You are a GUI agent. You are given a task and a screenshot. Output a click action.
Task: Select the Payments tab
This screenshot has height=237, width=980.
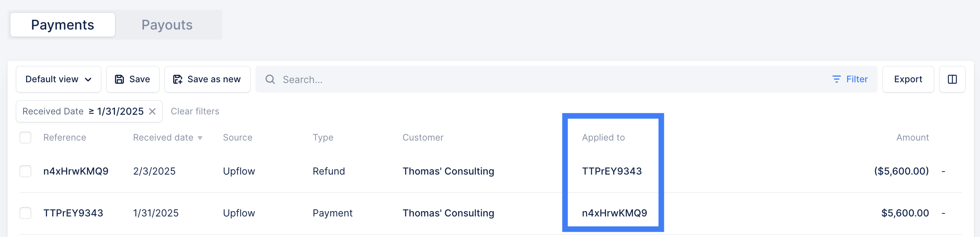(63, 25)
